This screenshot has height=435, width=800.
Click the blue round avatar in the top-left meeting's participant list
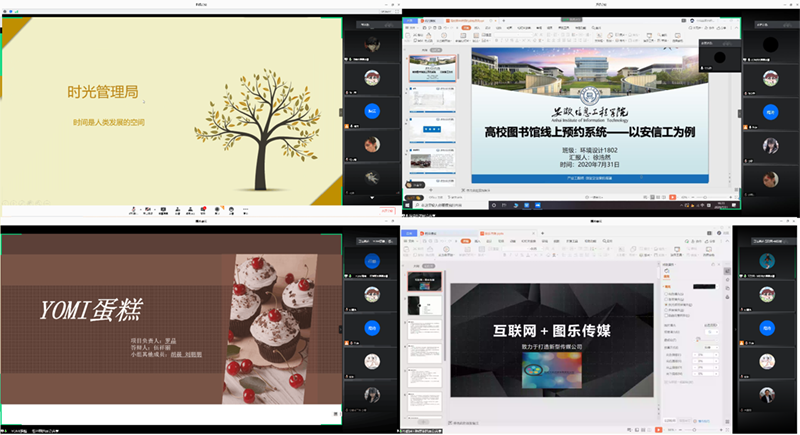point(371,112)
